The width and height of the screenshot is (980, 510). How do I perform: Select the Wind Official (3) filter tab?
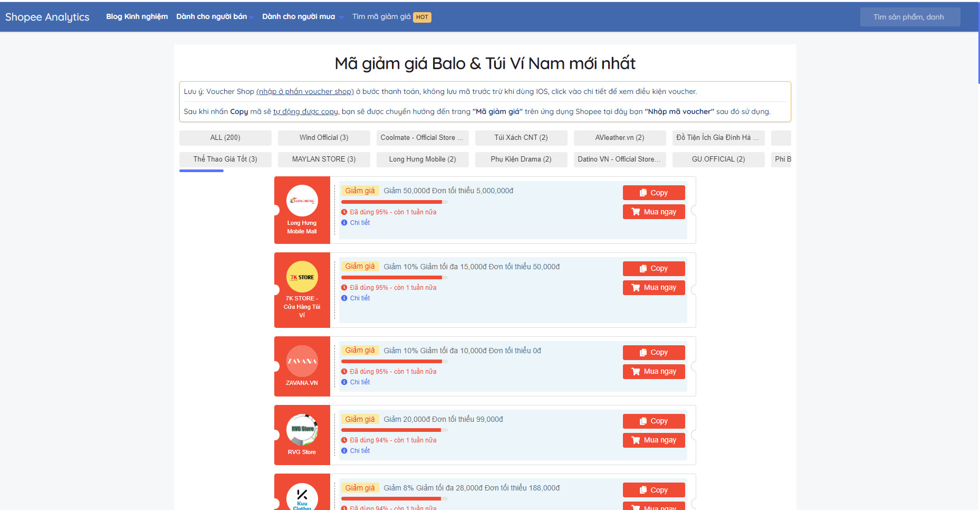pos(324,138)
